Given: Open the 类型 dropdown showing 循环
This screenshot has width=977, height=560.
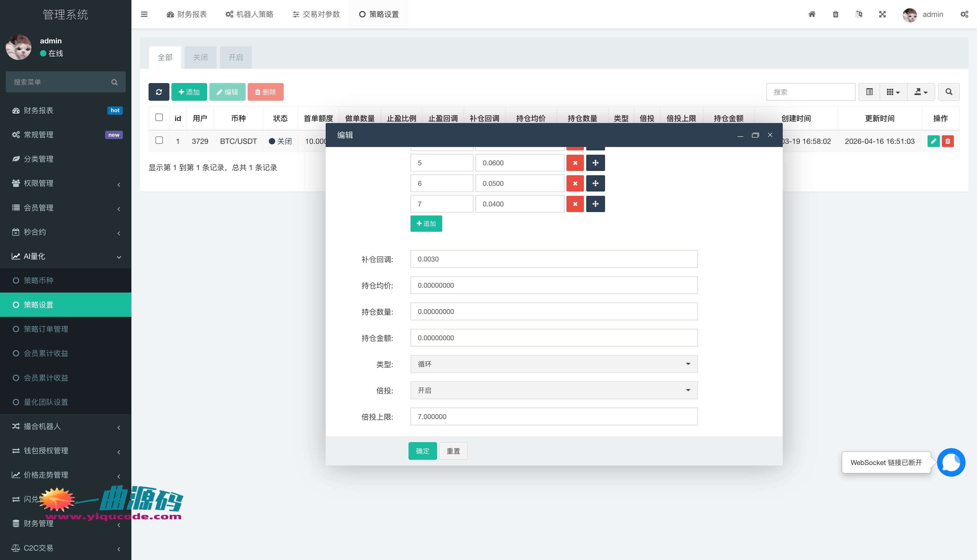Looking at the screenshot, I should tap(554, 364).
